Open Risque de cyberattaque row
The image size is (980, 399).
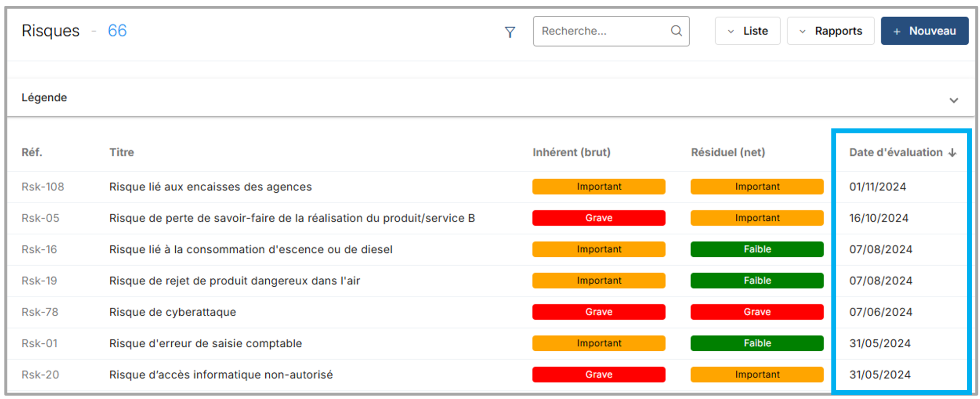click(x=172, y=312)
